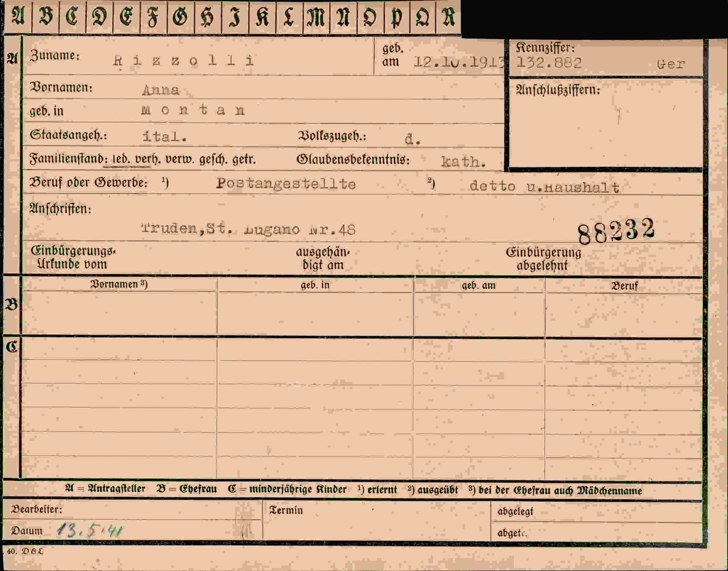The image size is (728, 571).
Task: Select alphabet tab G at top
Action: pyautogui.click(x=181, y=17)
